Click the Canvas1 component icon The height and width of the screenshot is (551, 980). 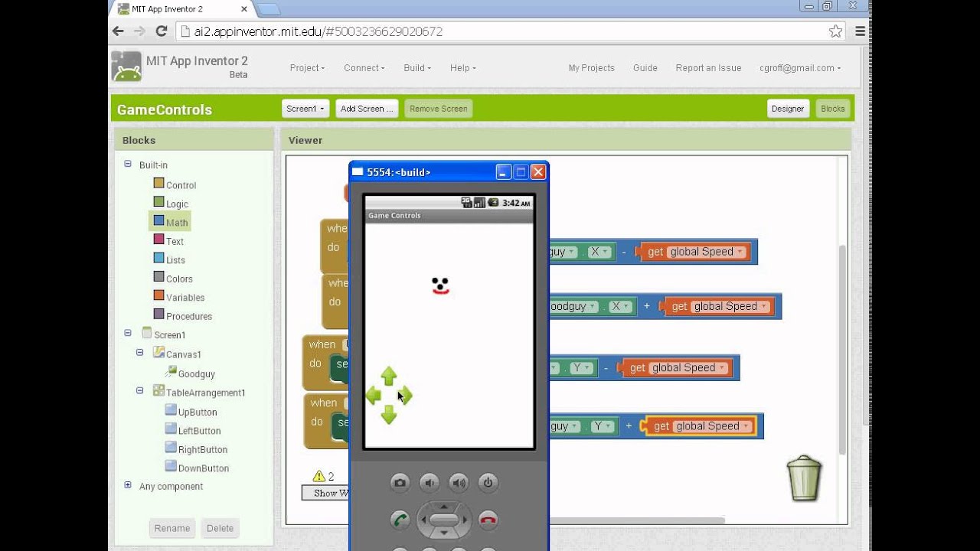tap(158, 352)
